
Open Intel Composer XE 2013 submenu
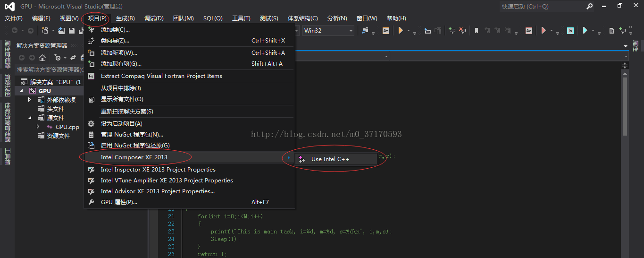(x=189, y=157)
